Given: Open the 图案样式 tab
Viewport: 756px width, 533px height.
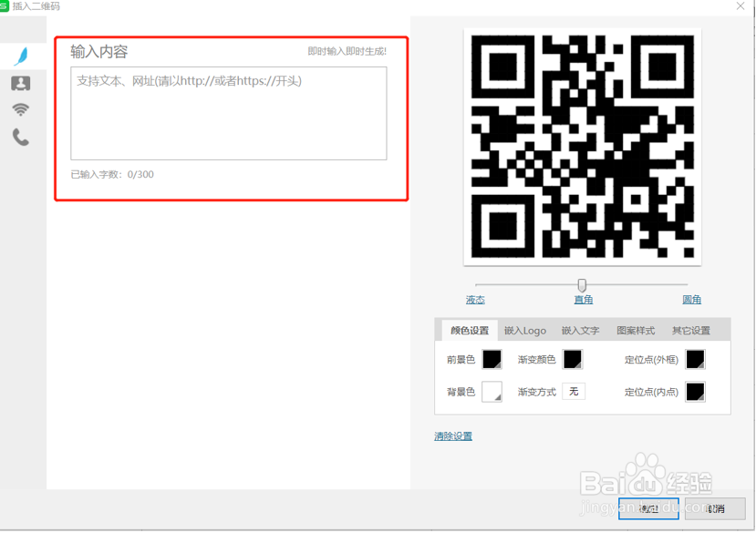Looking at the screenshot, I should pos(636,331).
